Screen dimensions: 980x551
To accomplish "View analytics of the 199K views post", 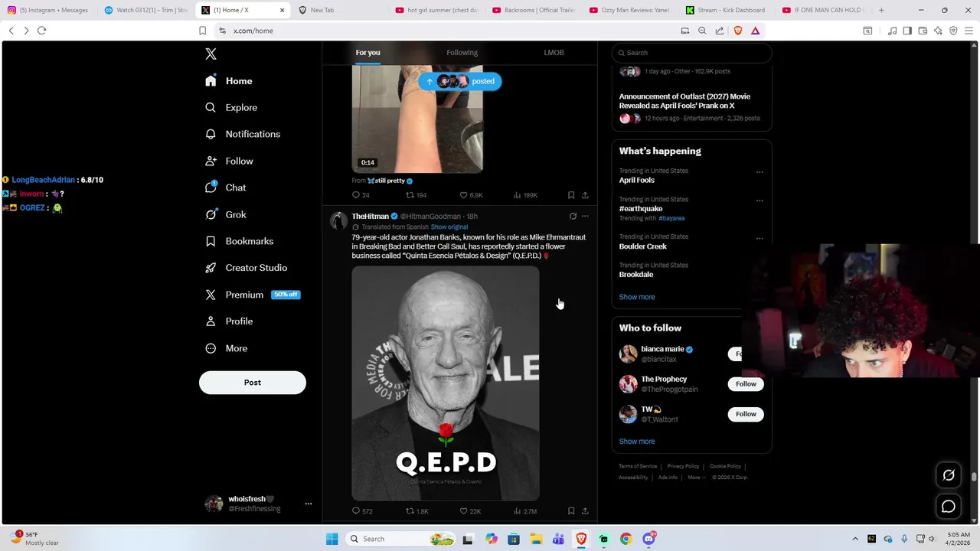I will click(526, 195).
